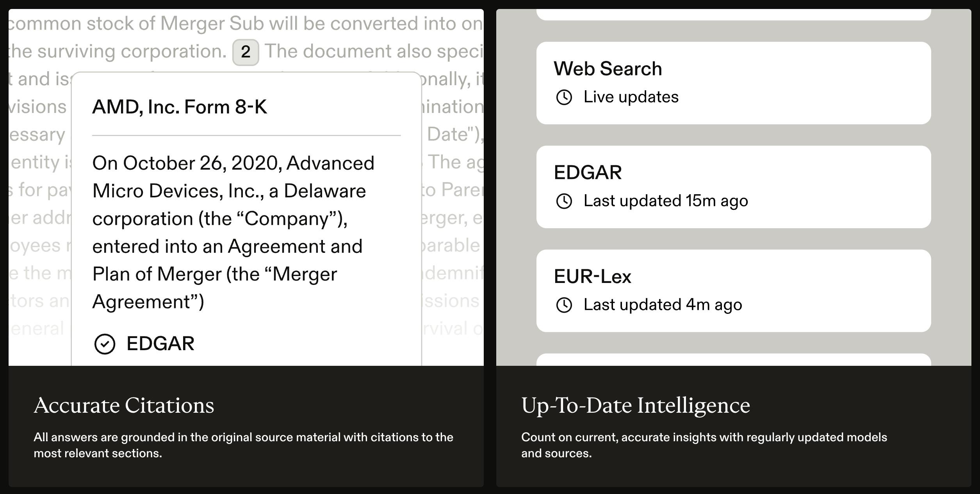Click the EDGAR verified checkmark icon

(x=105, y=344)
